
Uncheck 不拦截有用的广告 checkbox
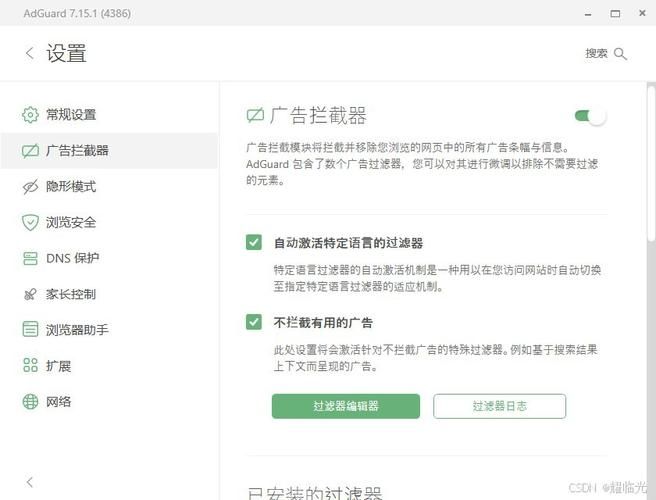click(254, 322)
